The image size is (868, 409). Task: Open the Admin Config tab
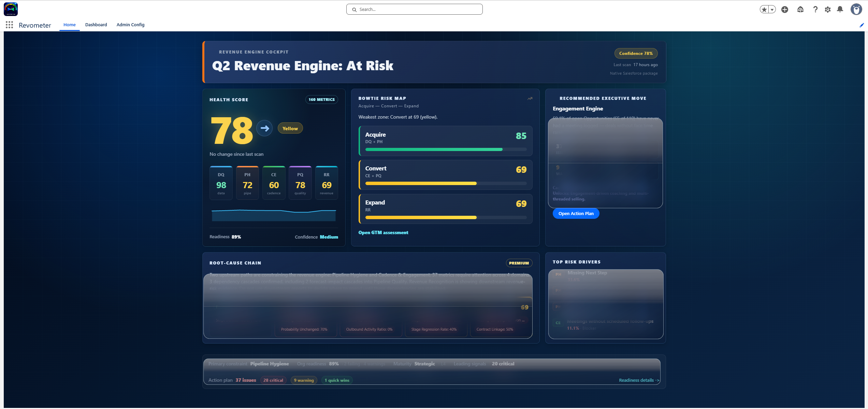coord(130,25)
